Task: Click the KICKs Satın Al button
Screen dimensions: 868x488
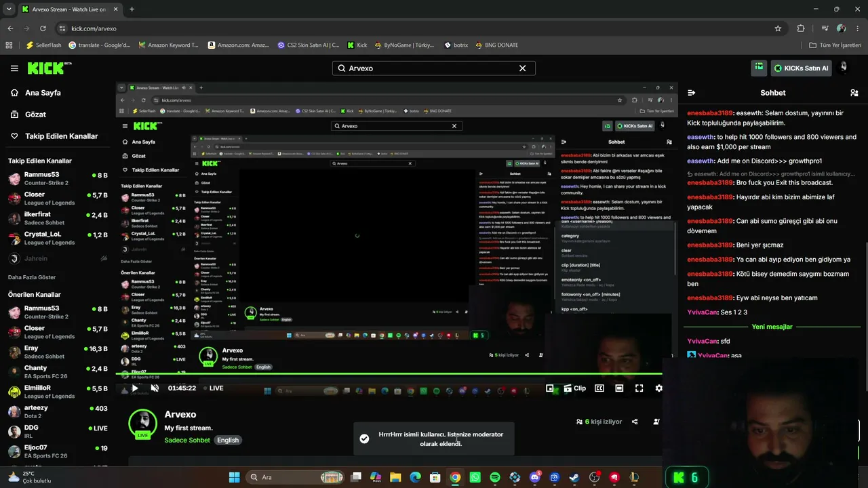Action: coord(802,68)
